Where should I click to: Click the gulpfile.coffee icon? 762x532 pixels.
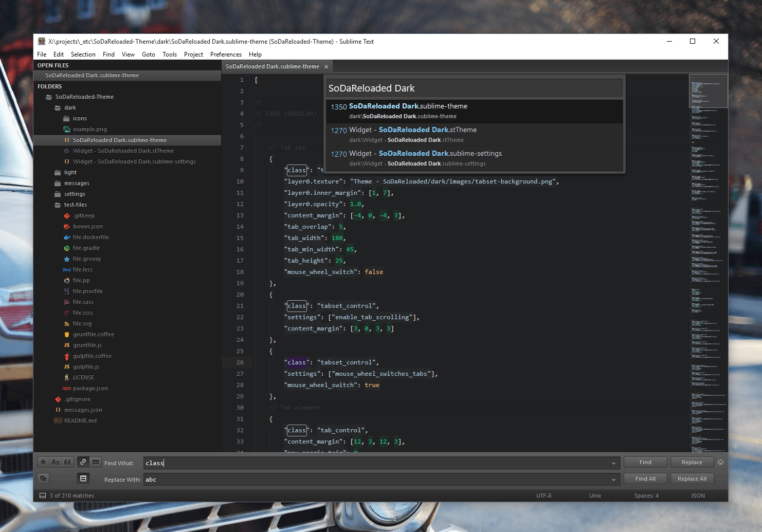click(67, 356)
